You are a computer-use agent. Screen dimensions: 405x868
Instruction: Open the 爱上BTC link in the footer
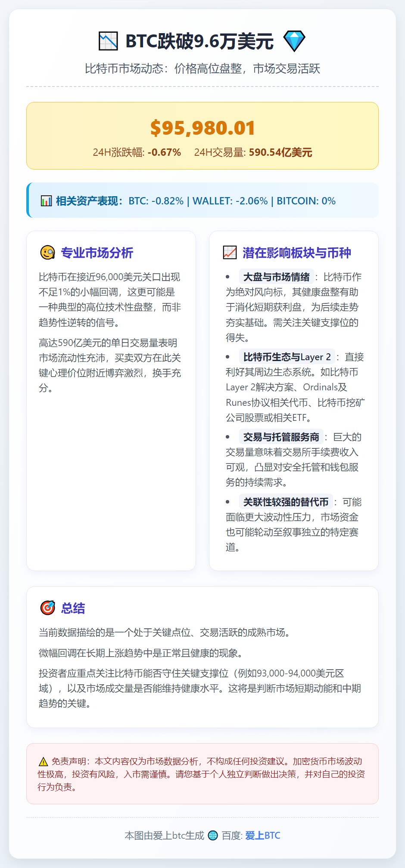pos(262,835)
